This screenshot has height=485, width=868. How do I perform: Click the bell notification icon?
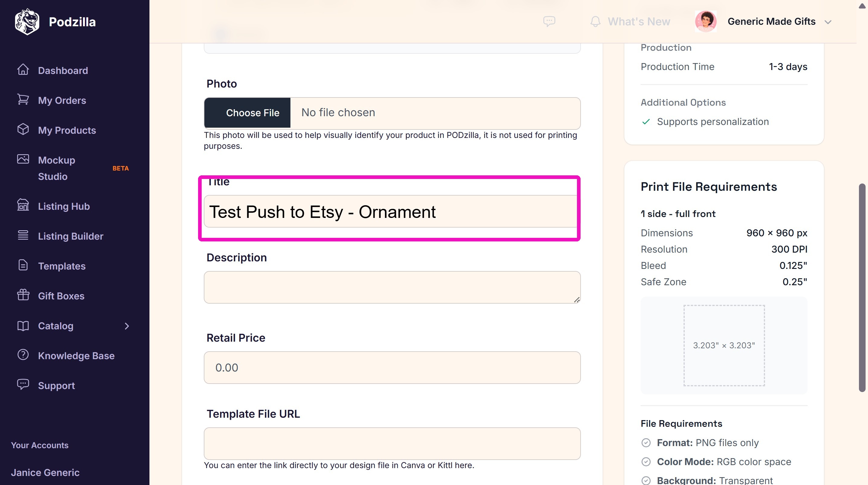point(595,21)
